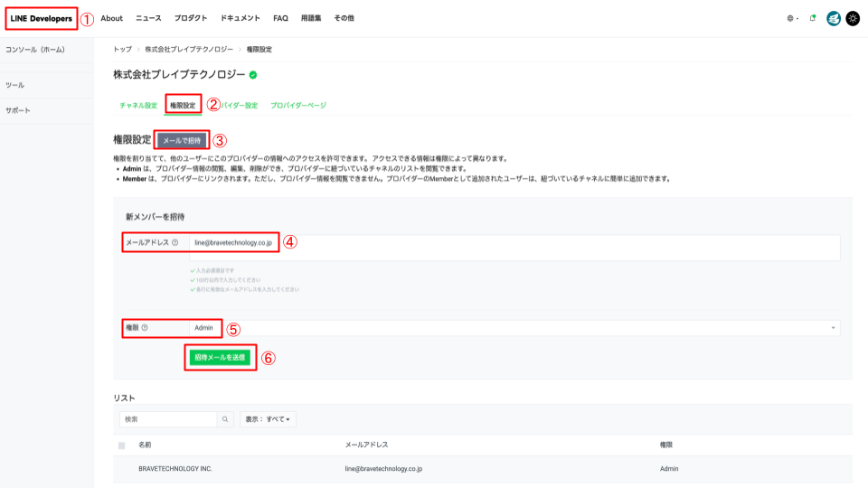Click トップ in the breadcrumb

[122, 49]
